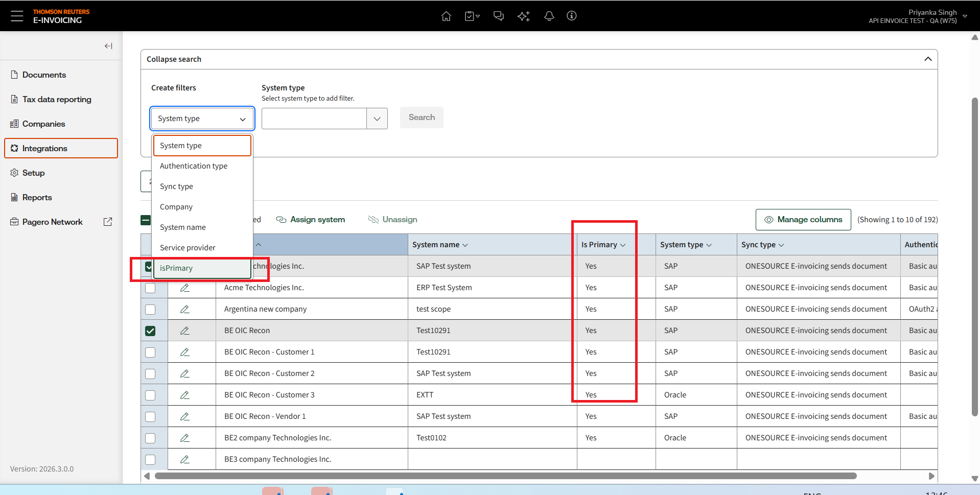Choose Authentication type filter option

202,166
